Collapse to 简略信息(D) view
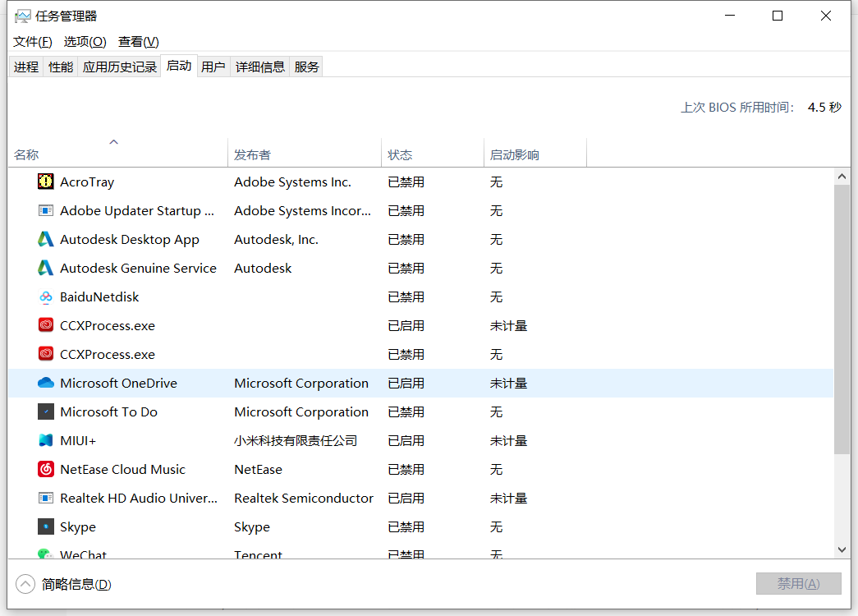Image resolution: width=858 pixels, height=616 pixels. (x=63, y=584)
